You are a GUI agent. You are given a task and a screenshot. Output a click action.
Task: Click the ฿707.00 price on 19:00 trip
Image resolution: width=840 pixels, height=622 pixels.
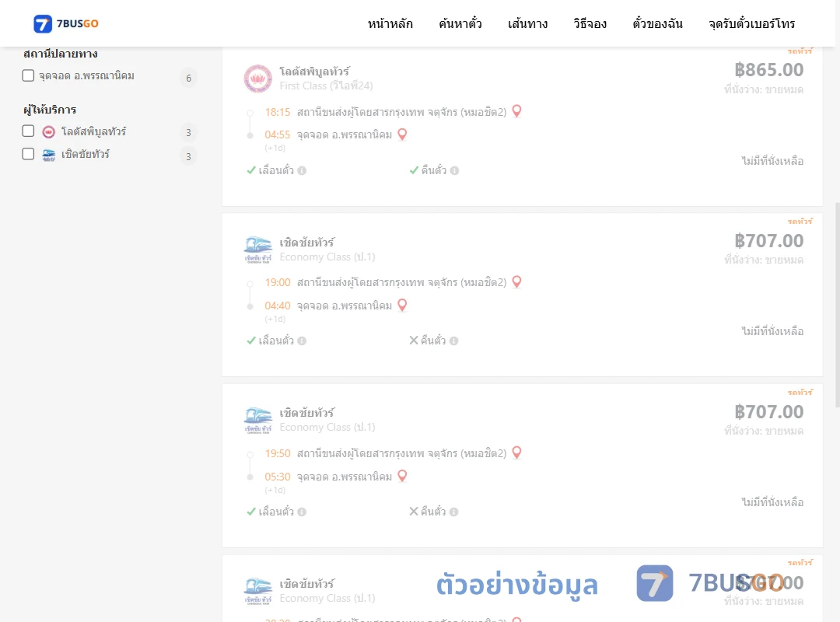point(768,240)
